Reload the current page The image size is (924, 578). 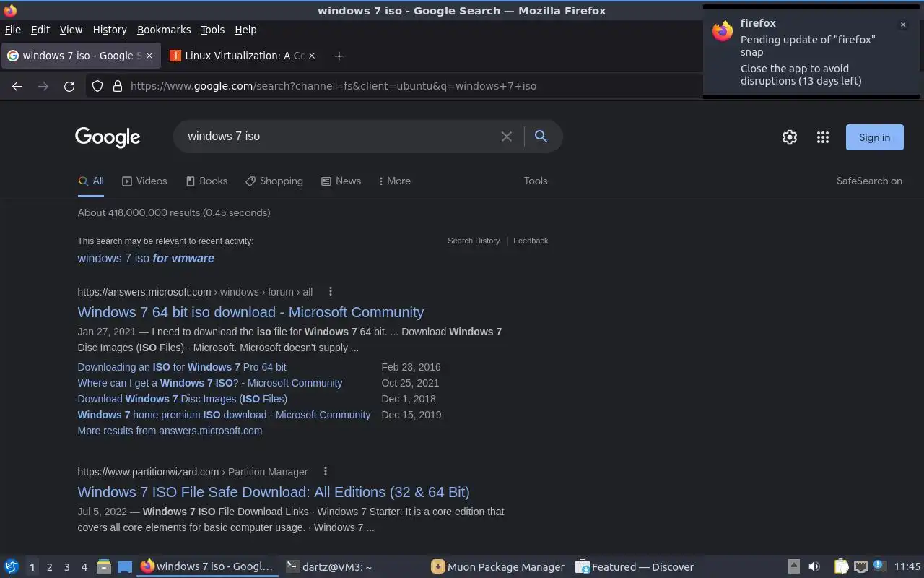pos(69,86)
